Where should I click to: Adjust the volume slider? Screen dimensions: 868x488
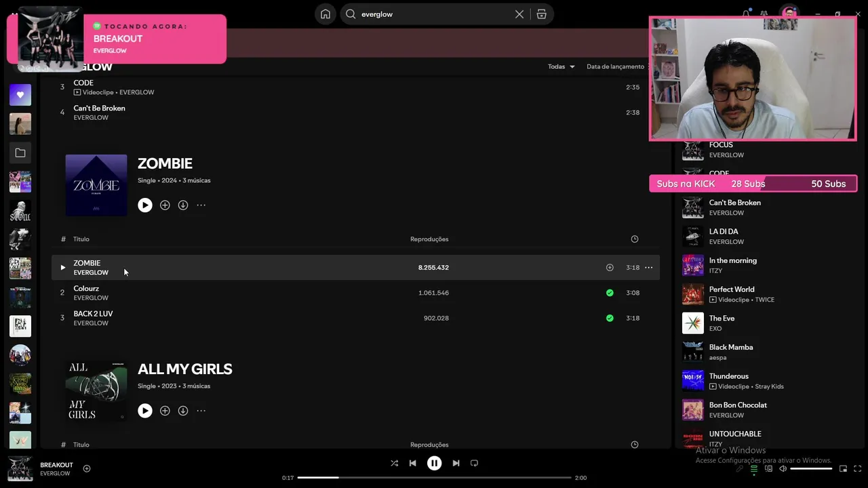tap(811, 468)
